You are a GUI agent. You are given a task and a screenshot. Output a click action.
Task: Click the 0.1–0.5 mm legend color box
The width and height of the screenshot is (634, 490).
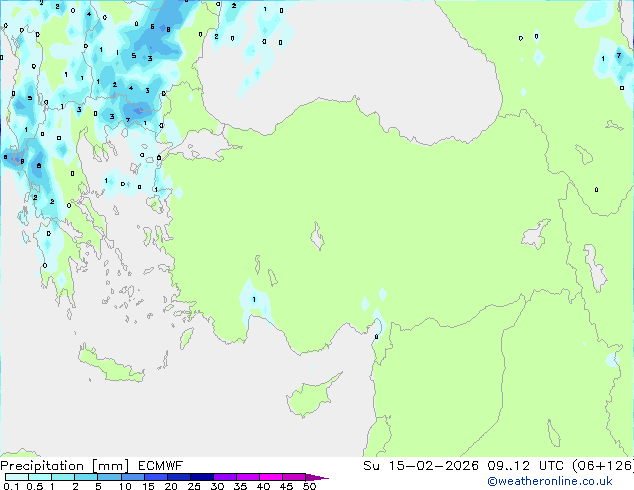click(17, 477)
